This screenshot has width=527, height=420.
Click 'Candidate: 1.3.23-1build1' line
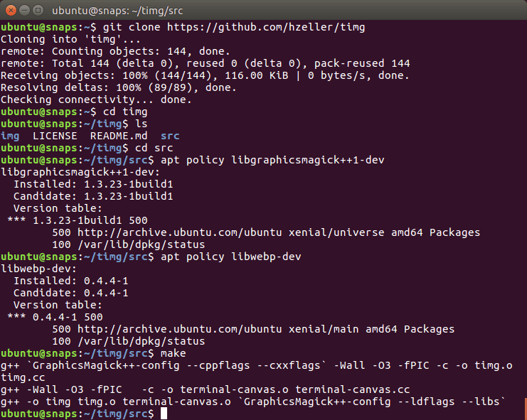[x=92, y=196]
